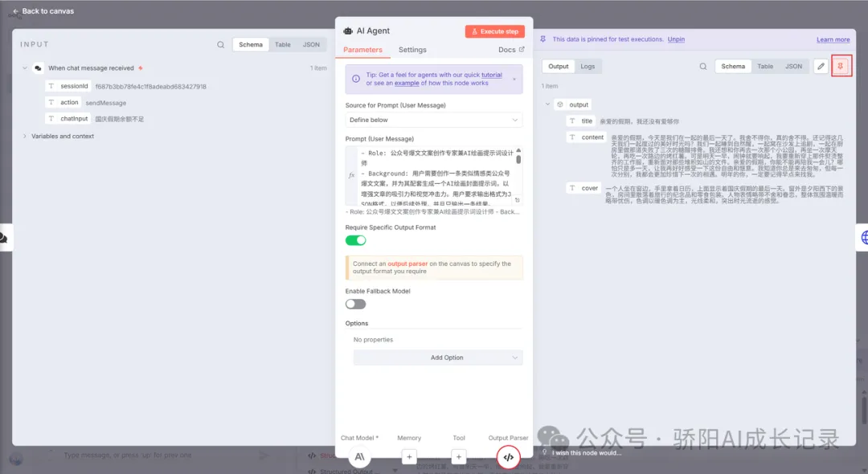Search the output panel data
The image size is (868, 474).
pyautogui.click(x=703, y=67)
